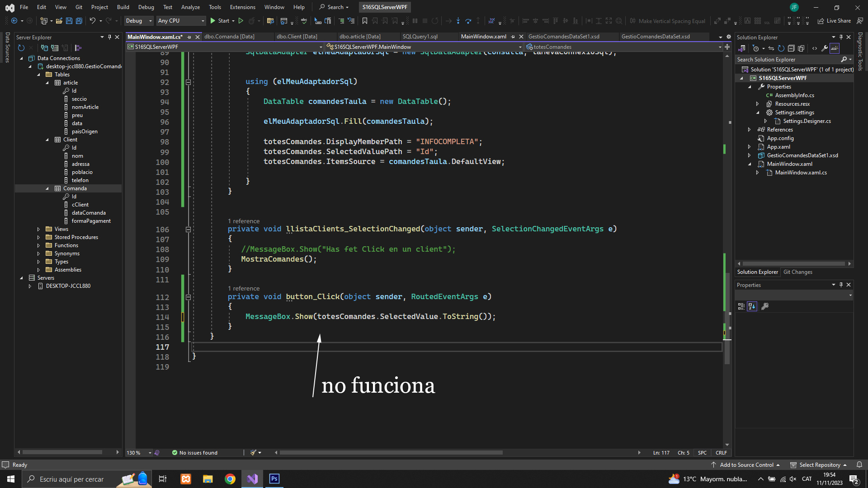Click the Undo toolbar icon
This screenshot has height=488, width=868.
[92, 21]
